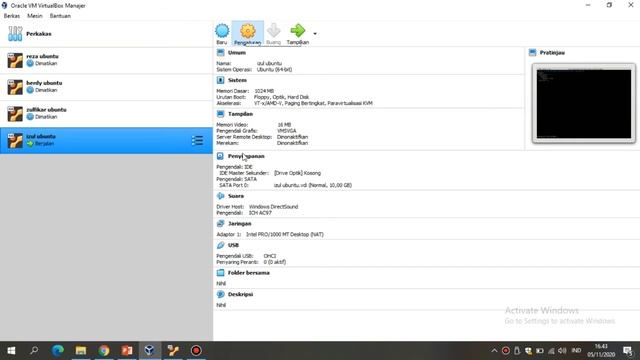The image size is (640, 360).
Task: Click the Windows Start button
Action: (11, 351)
